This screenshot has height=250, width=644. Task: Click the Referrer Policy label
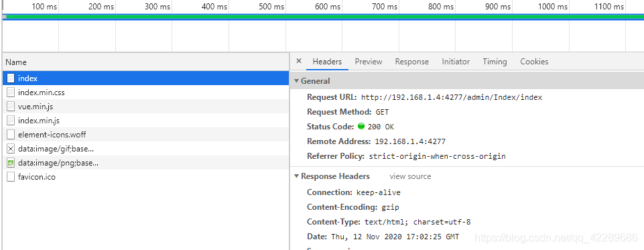(x=336, y=156)
